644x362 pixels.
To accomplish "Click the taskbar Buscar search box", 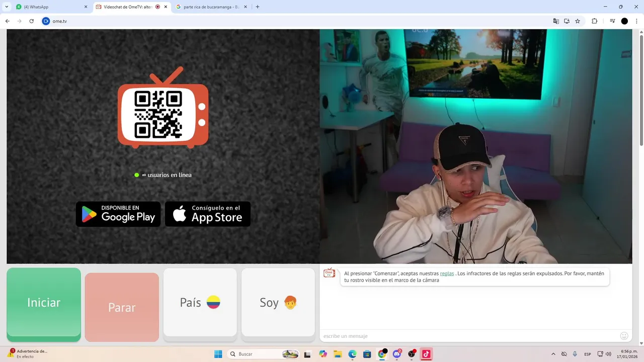I will tap(264, 354).
